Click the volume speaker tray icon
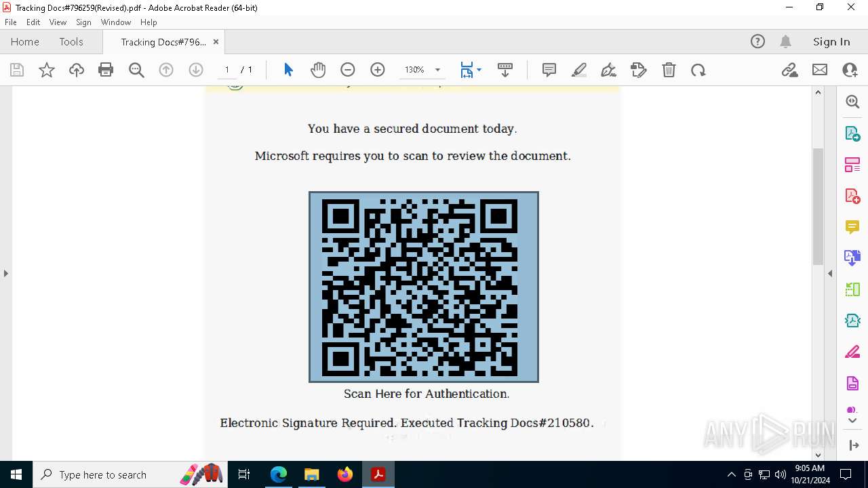The height and width of the screenshot is (488, 868). (x=780, y=474)
